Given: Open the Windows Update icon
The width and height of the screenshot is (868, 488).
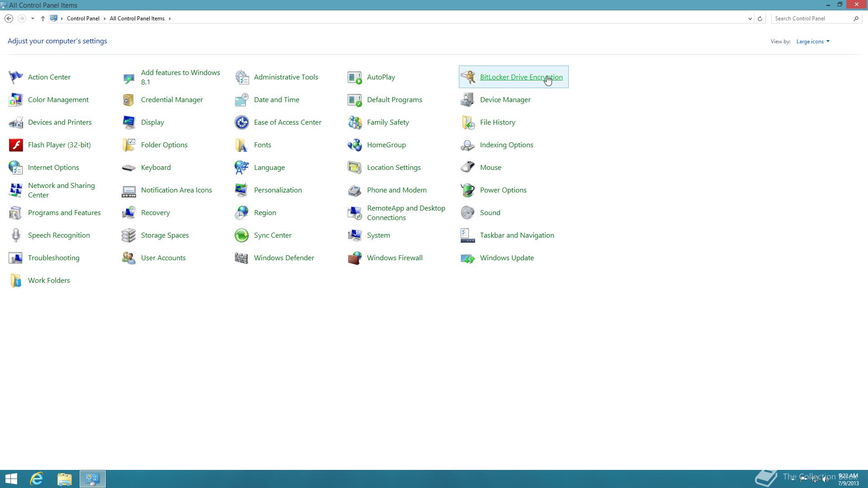Looking at the screenshot, I should [x=468, y=258].
